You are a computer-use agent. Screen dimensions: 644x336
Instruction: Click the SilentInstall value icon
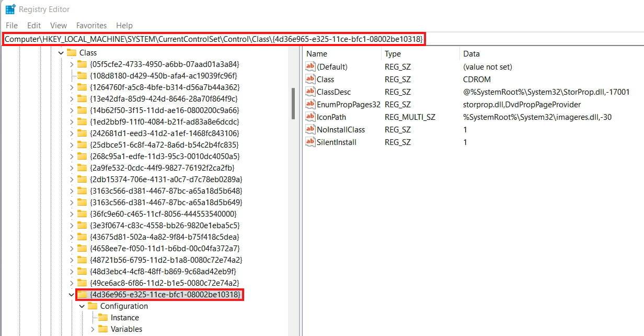311,142
